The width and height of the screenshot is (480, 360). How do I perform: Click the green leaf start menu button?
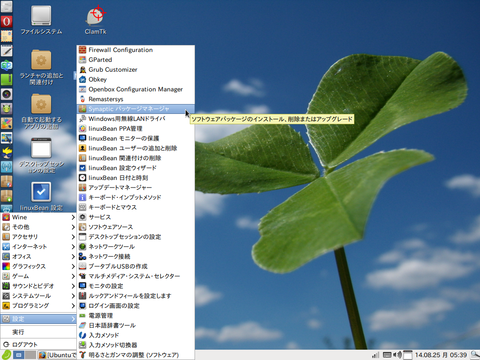pyautogui.click(x=6, y=355)
